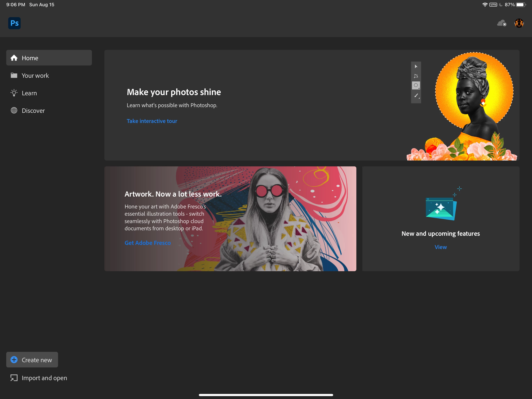Image resolution: width=532 pixels, height=399 pixels.
Task: Select the Home sidebar item
Action: pyautogui.click(x=49, y=58)
